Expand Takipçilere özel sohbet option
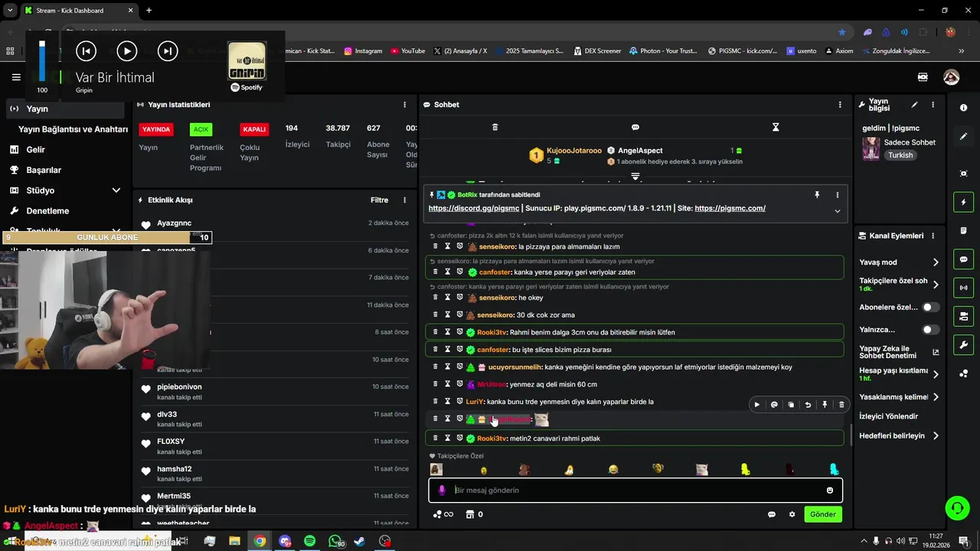The image size is (980, 551). click(936, 284)
